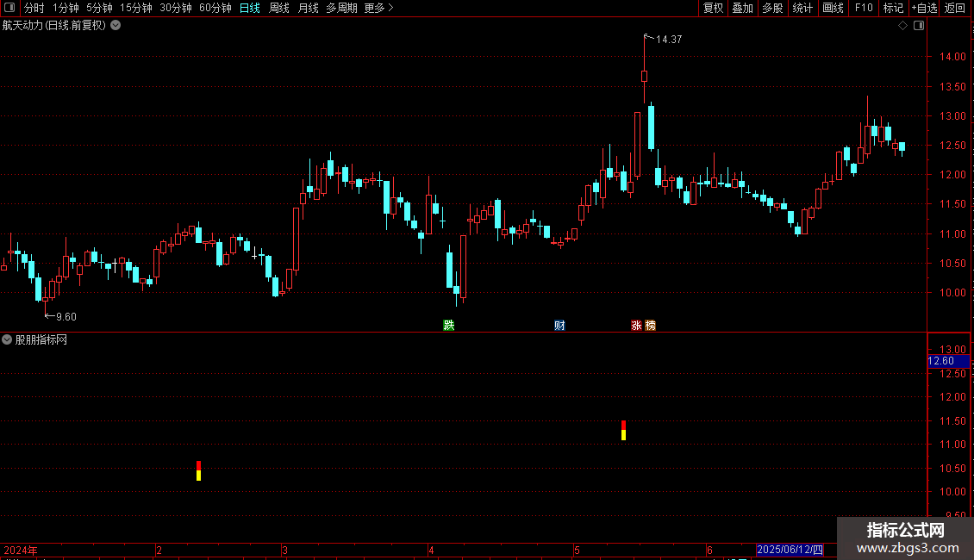This screenshot has width=974, height=560.
Task: Click the May indicator signal bar
Action: click(x=624, y=430)
